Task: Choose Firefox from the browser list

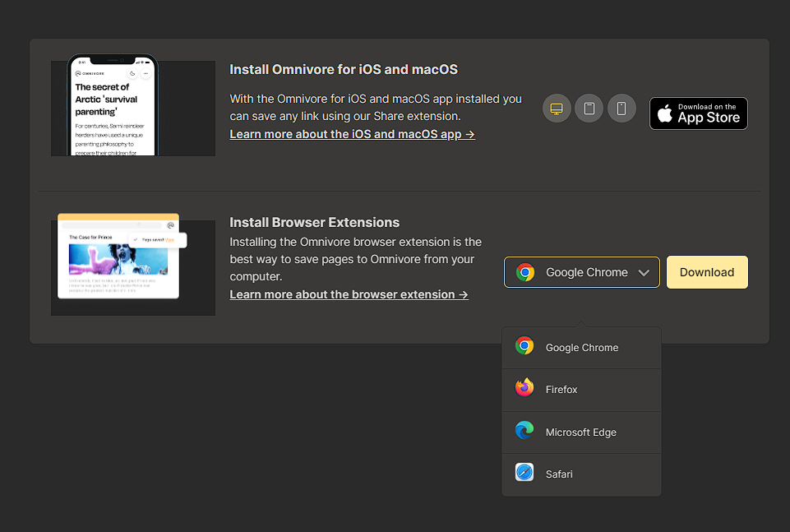Action: (x=581, y=390)
